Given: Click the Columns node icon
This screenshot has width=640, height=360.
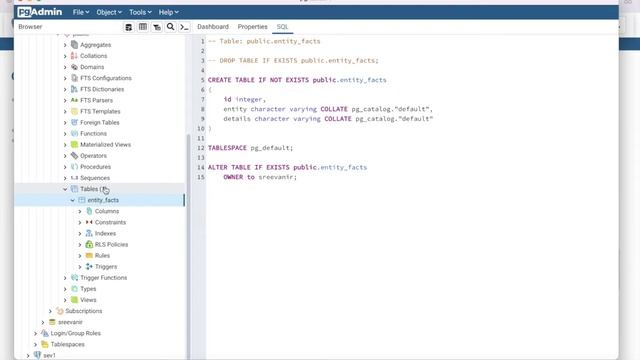Looking at the screenshot, I should pyautogui.click(x=89, y=211).
